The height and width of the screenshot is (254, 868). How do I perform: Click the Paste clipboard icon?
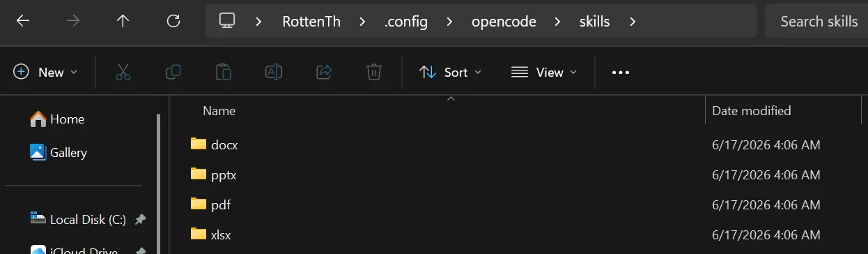click(x=223, y=72)
